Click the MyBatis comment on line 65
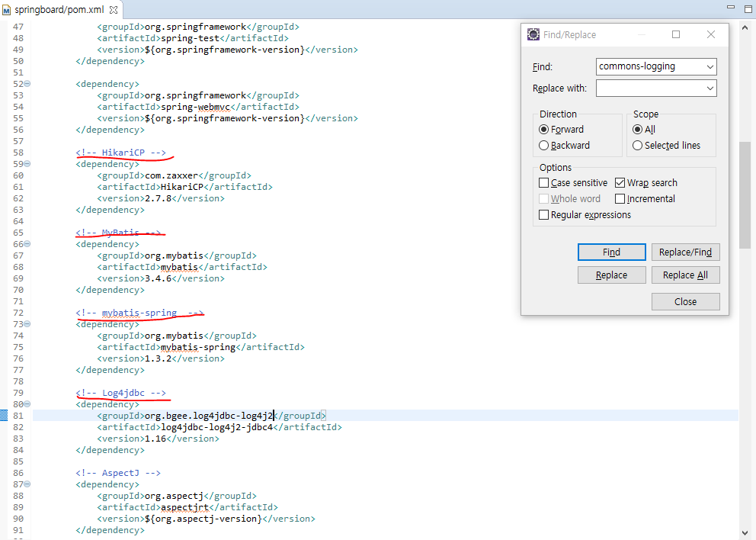The width and height of the screenshot is (756, 540). click(x=118, y=233)
